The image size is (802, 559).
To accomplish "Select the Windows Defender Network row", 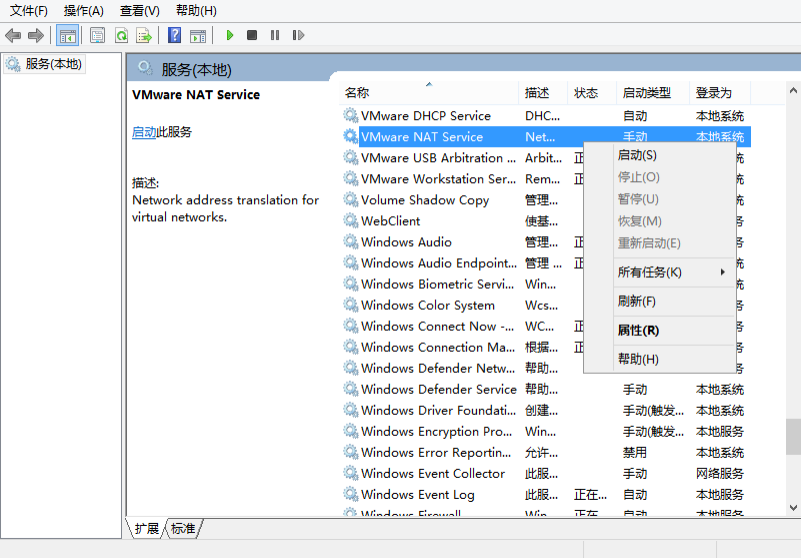I will point(438,368).
